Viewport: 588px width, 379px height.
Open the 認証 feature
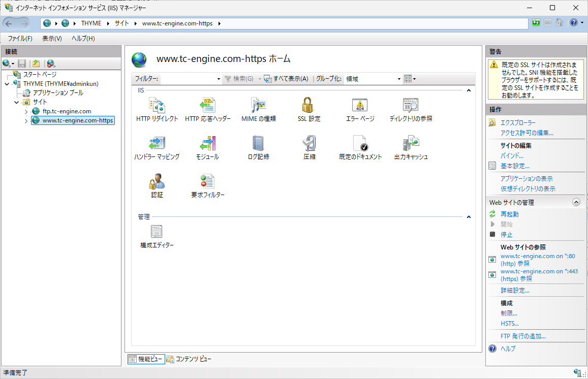pos(157,185)
